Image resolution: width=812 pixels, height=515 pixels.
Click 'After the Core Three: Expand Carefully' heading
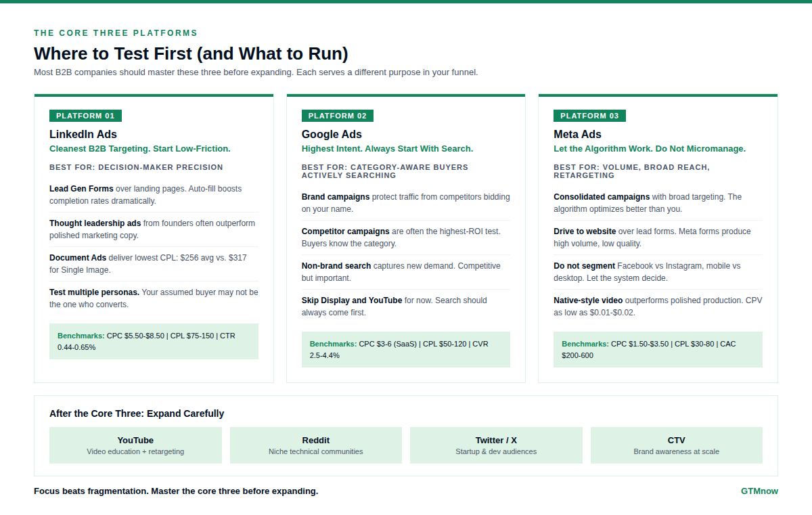point(137,413)
